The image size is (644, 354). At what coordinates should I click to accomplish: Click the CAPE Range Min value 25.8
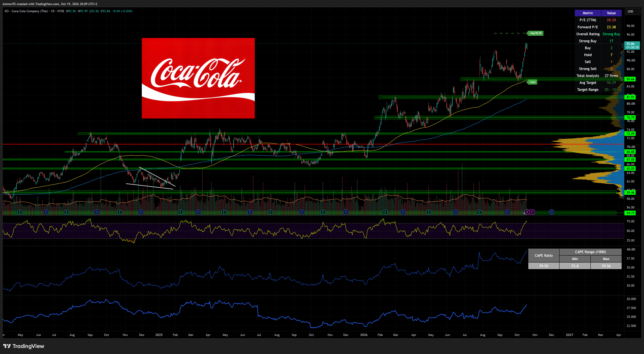coord(575,266)
